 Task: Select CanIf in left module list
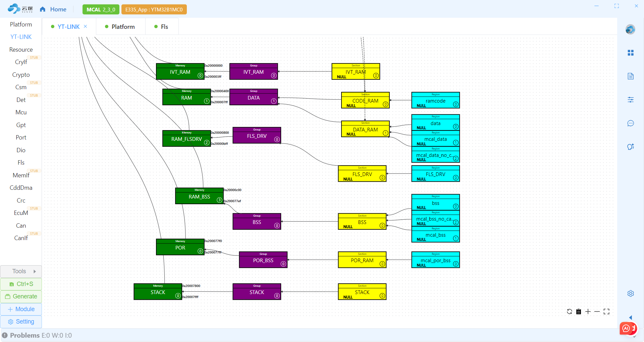point(21,238)
